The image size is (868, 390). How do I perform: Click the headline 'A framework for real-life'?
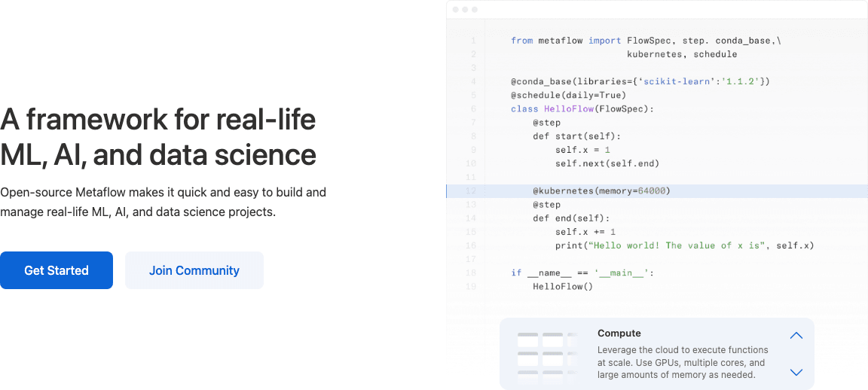click(x=158, y=120)
